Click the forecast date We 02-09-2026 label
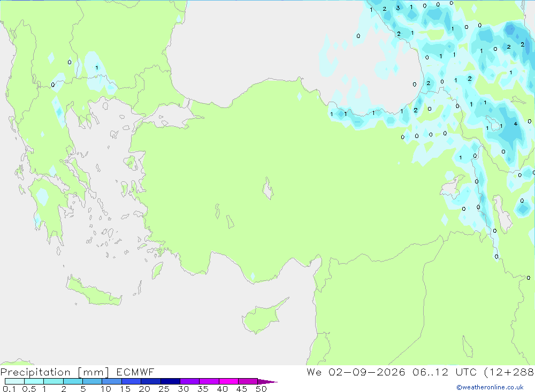This screenshot has width=535, height=392. (356, 372)
